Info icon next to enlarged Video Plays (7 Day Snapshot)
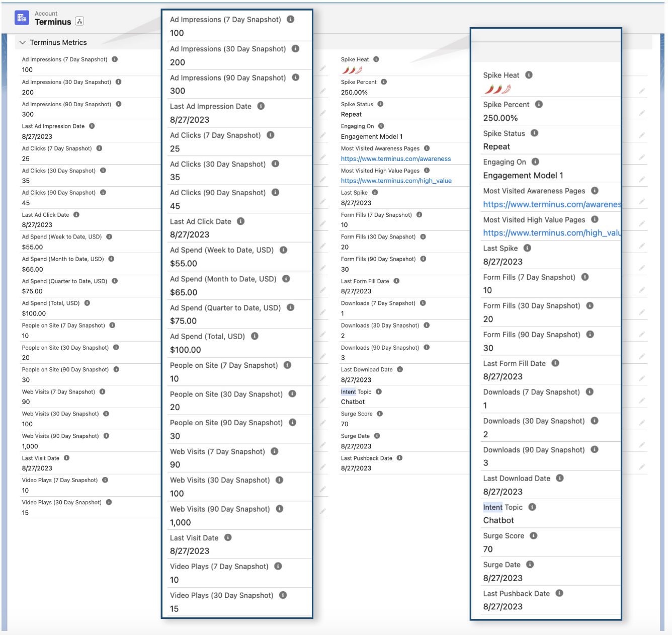This screenshot has height=635, width=672. tap(278, 566)
